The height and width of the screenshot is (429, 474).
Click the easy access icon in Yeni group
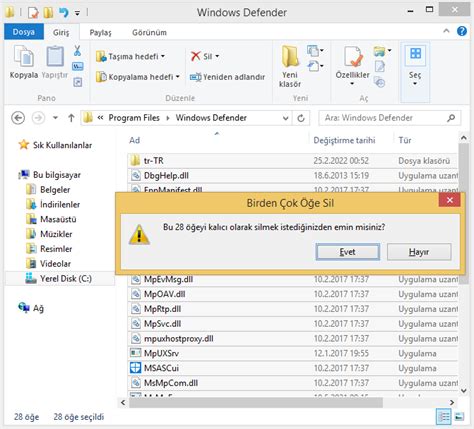[313, 66]
